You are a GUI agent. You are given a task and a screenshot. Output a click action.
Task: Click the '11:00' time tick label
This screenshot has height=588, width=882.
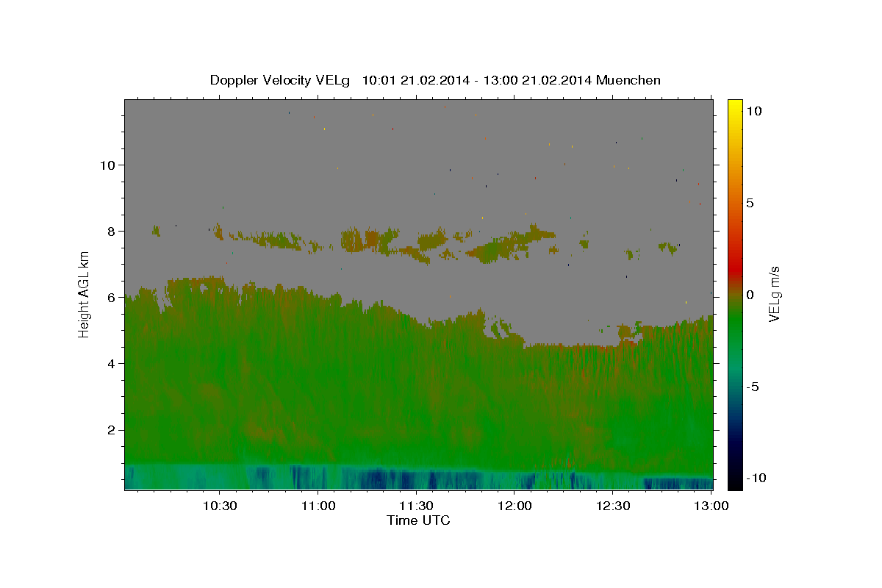pyautogui.click(x=318, y=506)
